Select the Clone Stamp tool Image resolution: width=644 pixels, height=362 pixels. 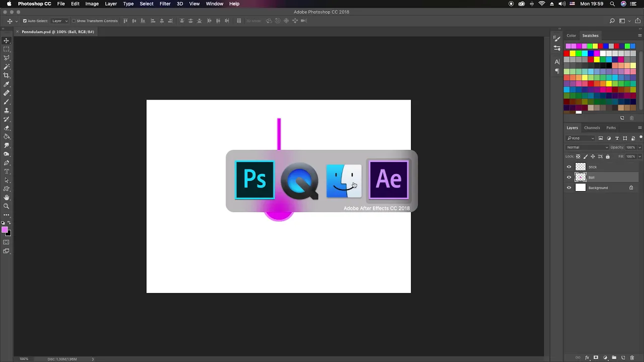coord(7,110)
